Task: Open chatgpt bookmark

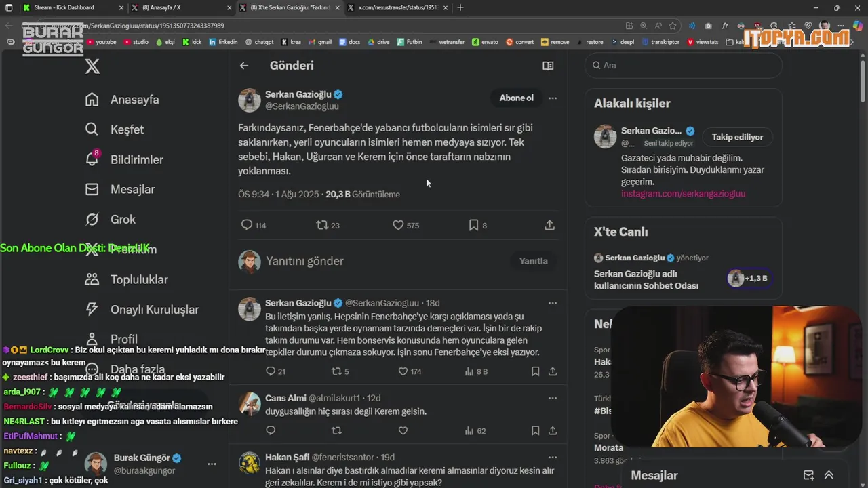Action: [x=259, y=42]
